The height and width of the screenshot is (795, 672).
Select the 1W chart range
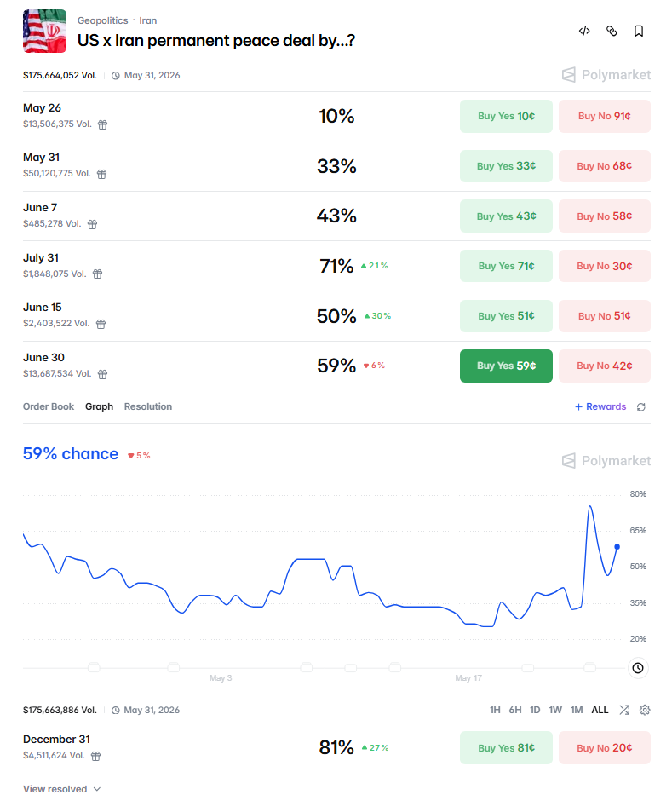(555, 710)
